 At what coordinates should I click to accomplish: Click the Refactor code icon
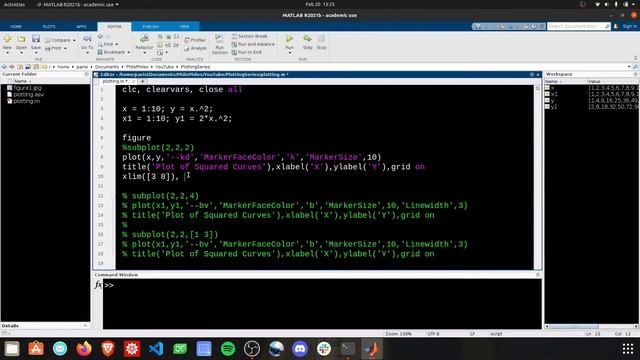click(x=144, y=39)
